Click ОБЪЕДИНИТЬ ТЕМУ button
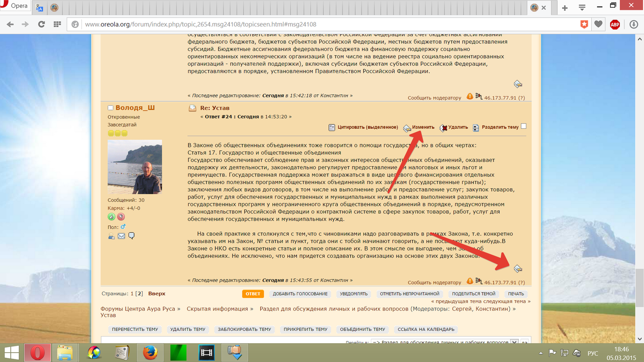 [362, 329]
